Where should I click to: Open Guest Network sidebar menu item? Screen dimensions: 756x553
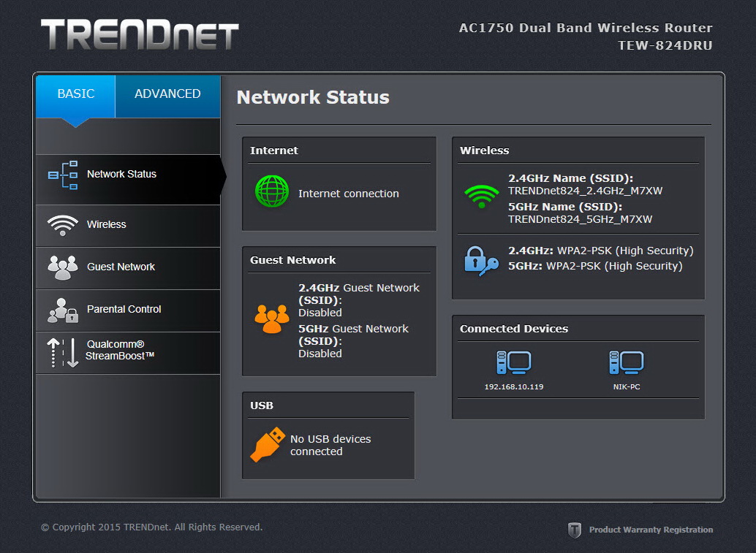click(128, 268)
